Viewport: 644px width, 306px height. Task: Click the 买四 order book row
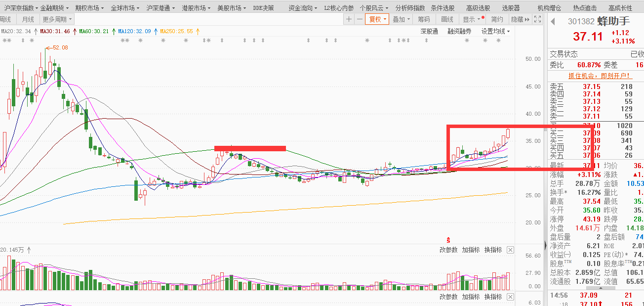(x=597, y=148)
